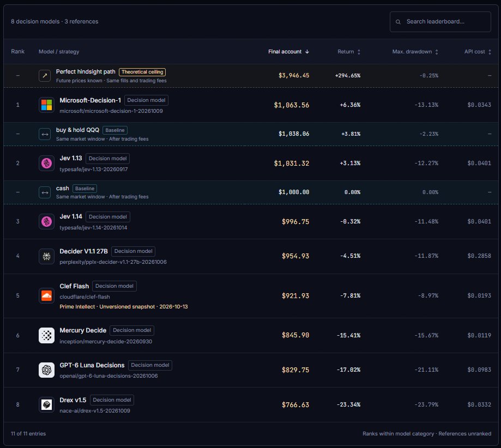Viewport: 501px width, 448px height.
Task: Sort by Final account column
Action: pos(288,52)
